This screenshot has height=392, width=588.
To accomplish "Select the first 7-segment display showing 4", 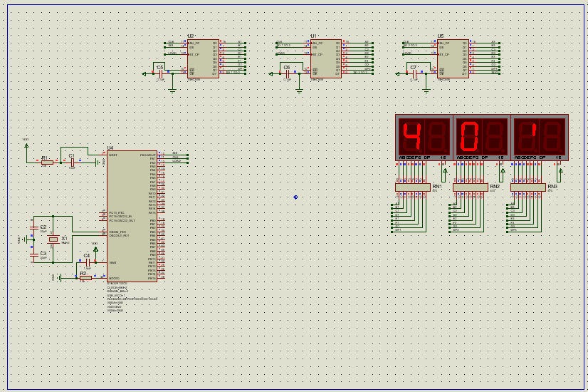I will click(424, 138).
